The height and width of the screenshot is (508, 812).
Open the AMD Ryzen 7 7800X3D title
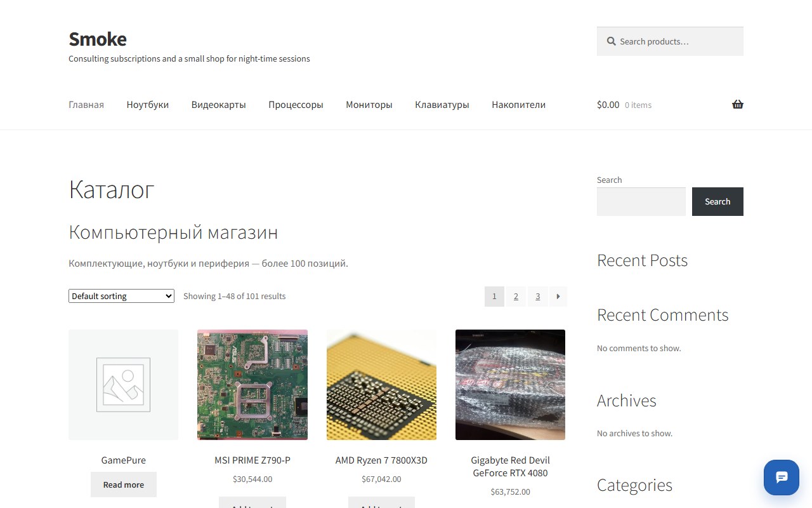[x=381, y=460]
